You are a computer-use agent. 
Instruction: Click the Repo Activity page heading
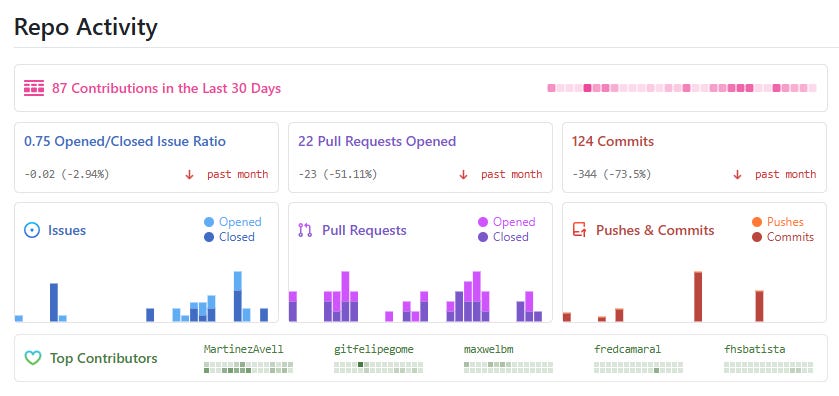86,27
